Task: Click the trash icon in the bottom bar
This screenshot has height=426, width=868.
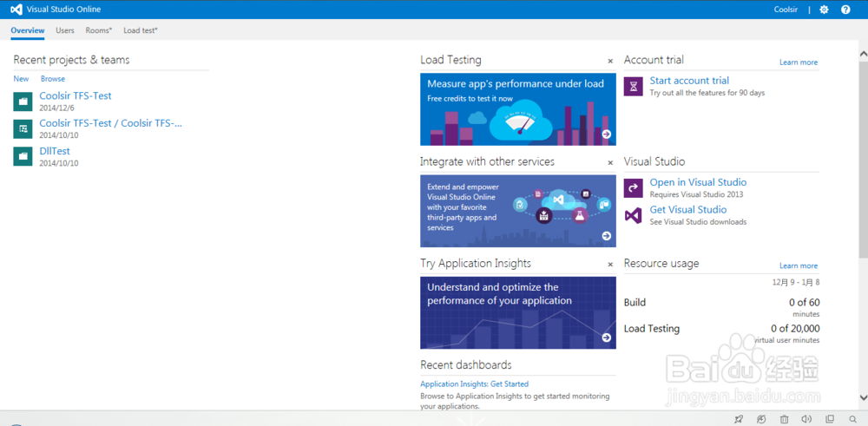Action: pyautogui.click(x=785, y=419)
